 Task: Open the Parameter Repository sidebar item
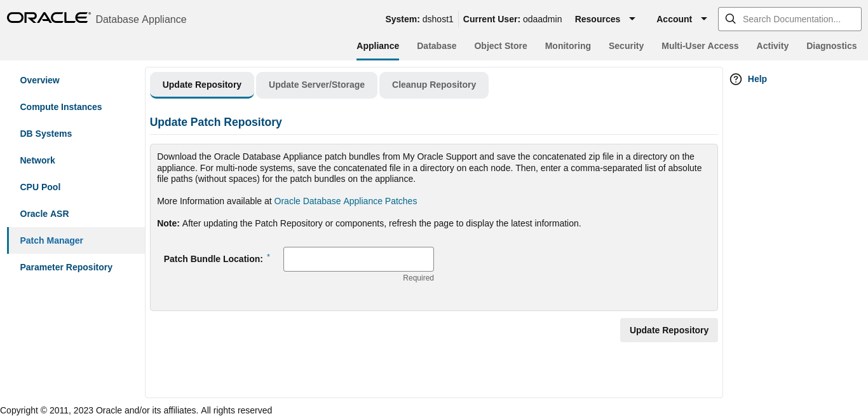(66, 267)
